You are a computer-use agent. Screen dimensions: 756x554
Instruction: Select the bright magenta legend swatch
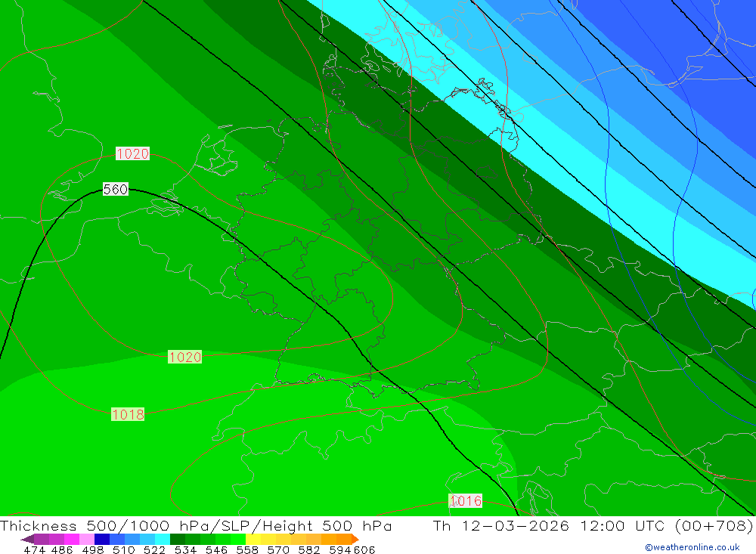(x=72, y=539)
